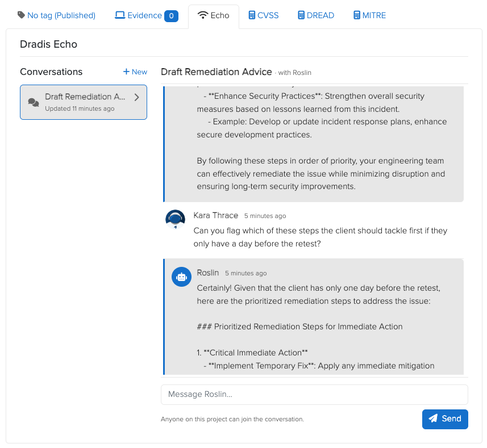Click the 5 minutes ago timestamp beside Kara Thrace
Image resolution: width=487 pixels, height=448 pixels.
(265, 216)
